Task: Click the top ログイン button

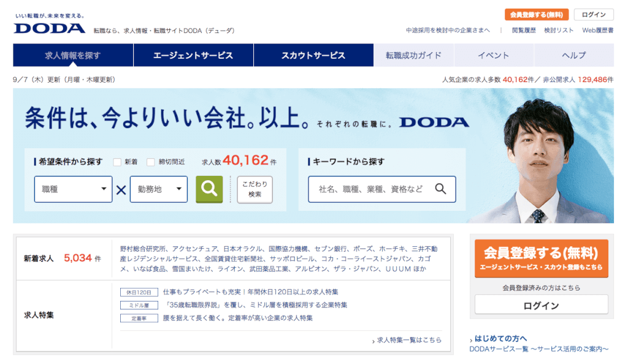Action: coord(594,15)
